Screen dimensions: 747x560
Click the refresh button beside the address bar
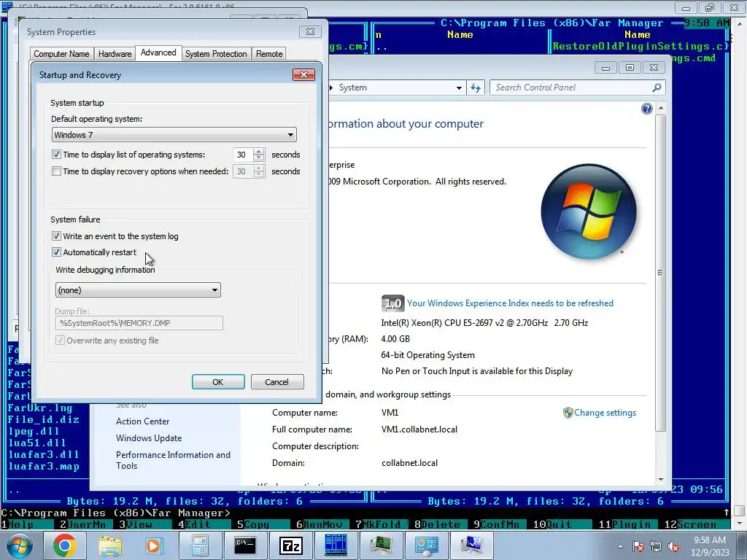[476, 87]
